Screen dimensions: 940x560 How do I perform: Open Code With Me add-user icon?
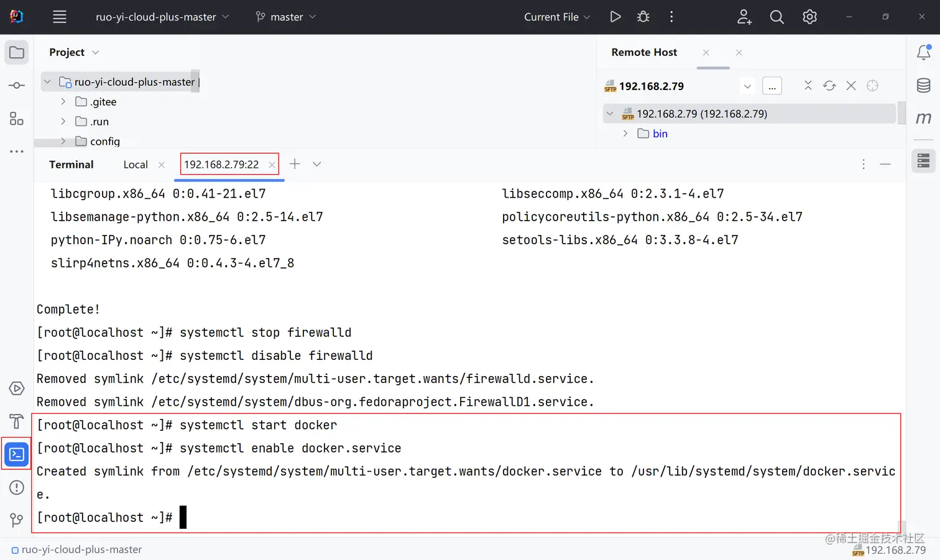coord(744,17)
